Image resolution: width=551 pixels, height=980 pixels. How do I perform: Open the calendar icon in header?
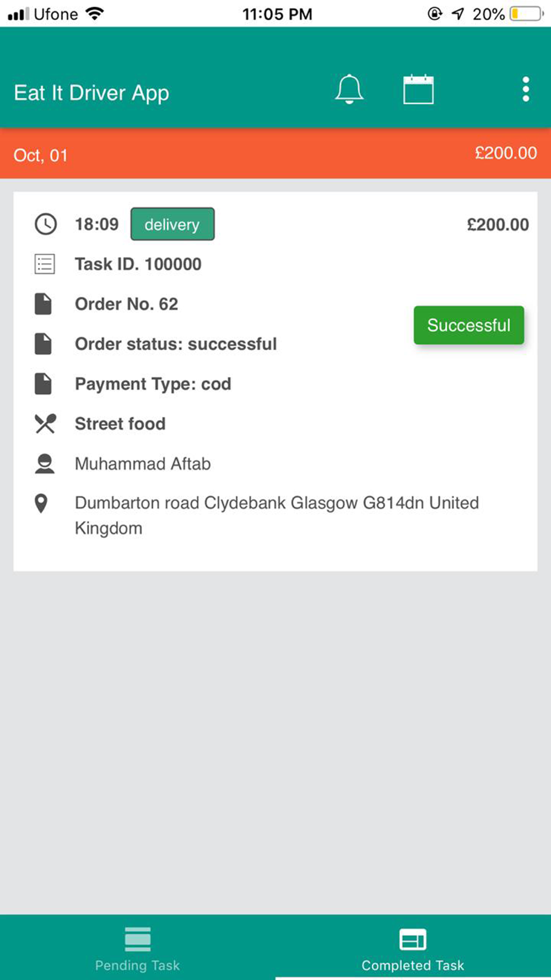click(418, 89)
